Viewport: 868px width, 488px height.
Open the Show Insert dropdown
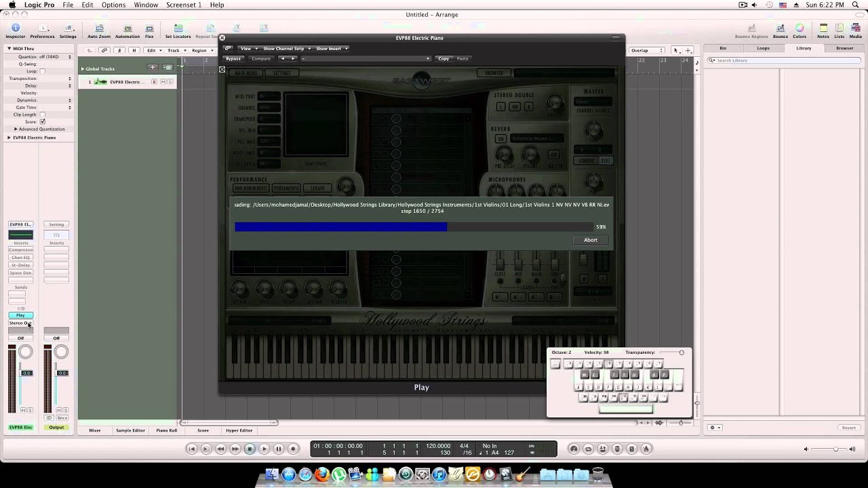pyautogui.click(x=331, y=48)
